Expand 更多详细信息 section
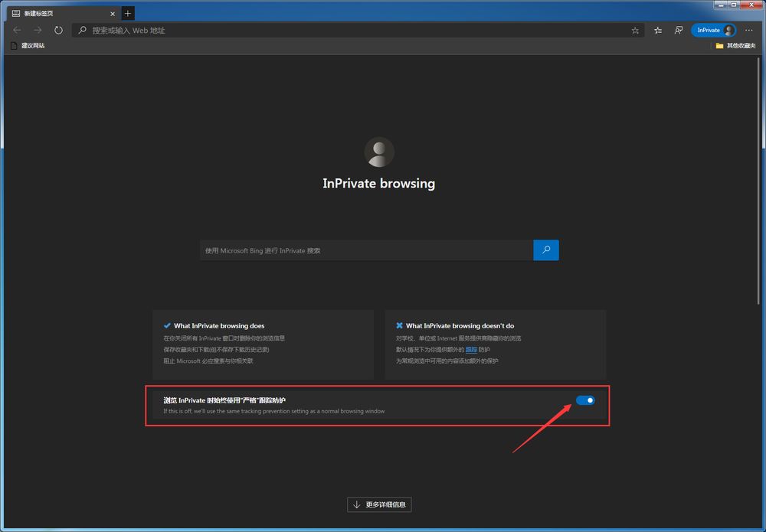766x532 pixels. [380, 504]
